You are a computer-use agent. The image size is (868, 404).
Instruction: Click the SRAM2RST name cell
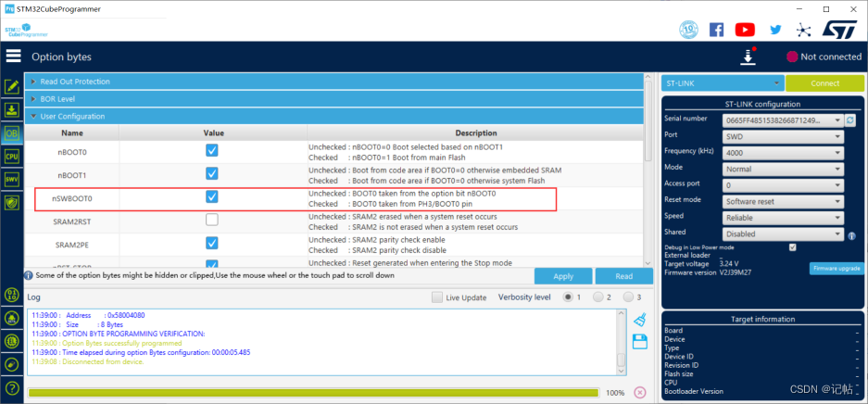point(71,221)
